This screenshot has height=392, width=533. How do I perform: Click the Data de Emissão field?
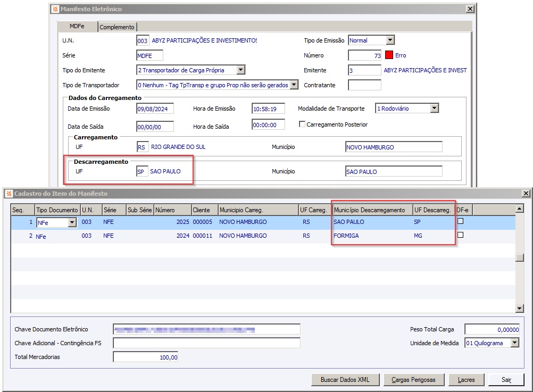point(155,109)
